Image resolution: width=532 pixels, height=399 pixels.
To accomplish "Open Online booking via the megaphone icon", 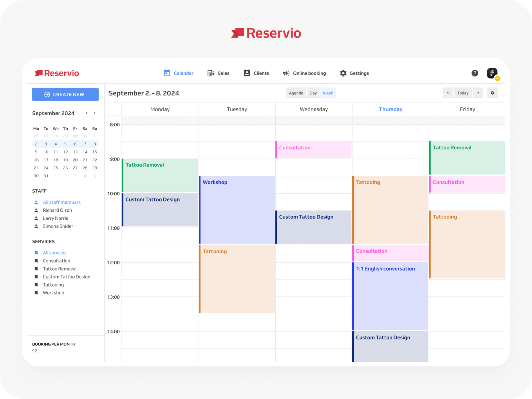I will pyautogui.click(x=286, y=73).
